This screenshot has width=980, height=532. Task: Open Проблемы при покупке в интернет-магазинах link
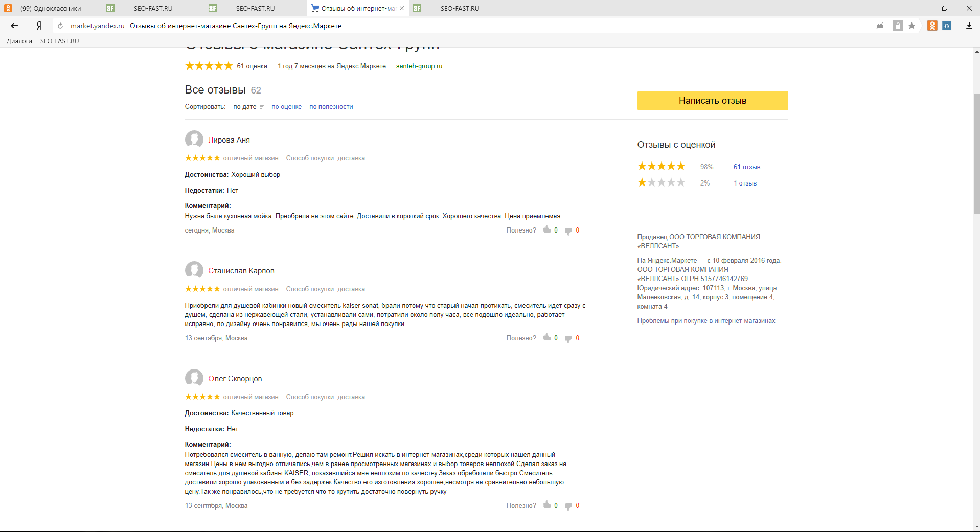point(706,321)
